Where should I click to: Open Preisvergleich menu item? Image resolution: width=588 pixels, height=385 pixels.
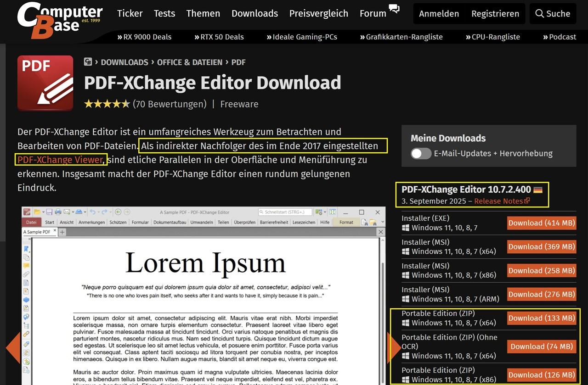(x=319, y=13)
